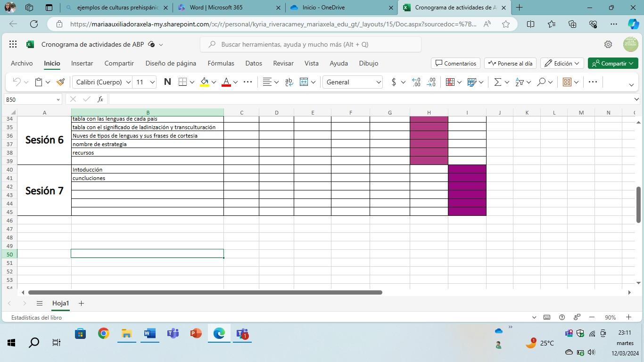Open the Fórmulas tab
Screen dimensions: 644x362
click(221, 63)
